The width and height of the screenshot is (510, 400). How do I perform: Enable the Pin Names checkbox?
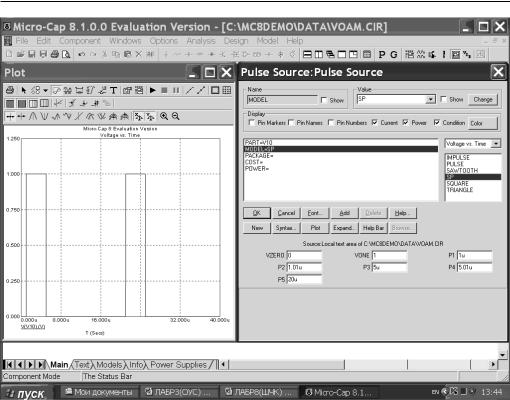[291, 123]
